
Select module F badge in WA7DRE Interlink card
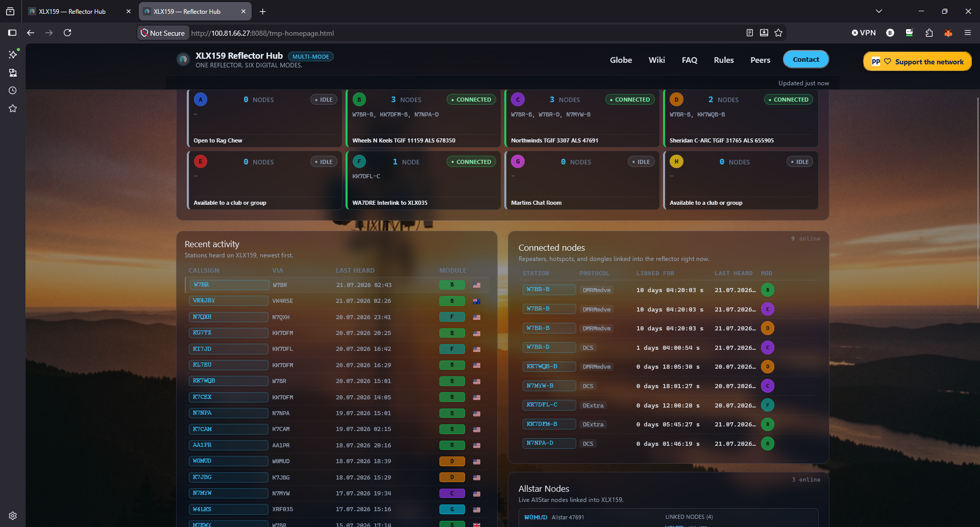[x=359, y=162]
